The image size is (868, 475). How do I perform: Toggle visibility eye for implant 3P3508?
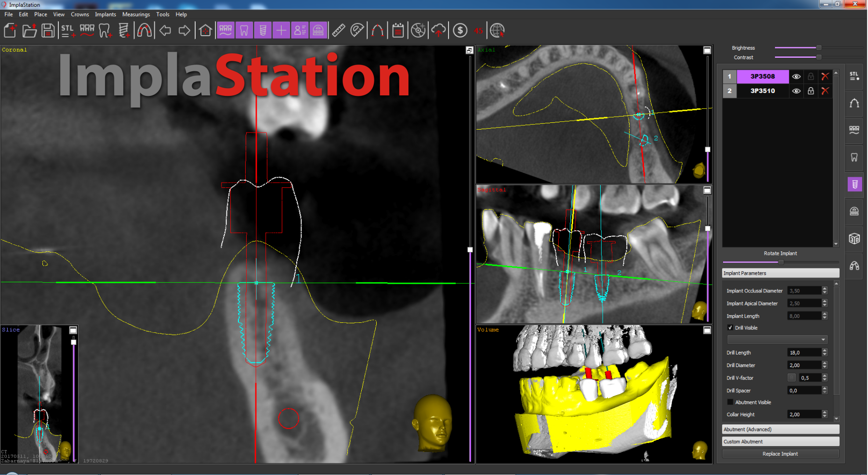tap(797, 76)
